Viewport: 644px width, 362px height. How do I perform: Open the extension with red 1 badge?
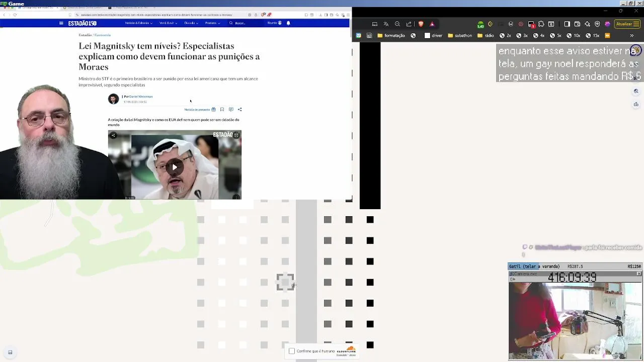click(x=531, y=24)
